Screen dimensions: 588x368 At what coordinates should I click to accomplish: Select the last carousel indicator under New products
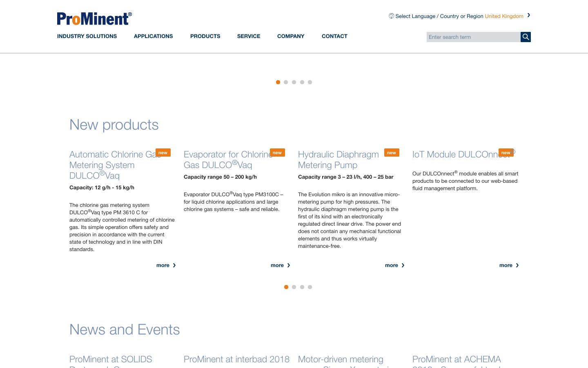[x=310, y=287]
